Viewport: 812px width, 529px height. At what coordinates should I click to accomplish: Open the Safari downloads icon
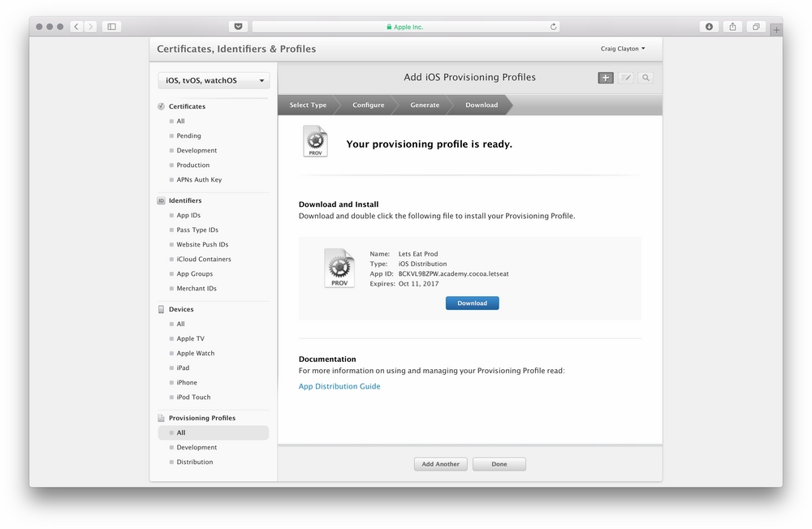click(709, 27)
